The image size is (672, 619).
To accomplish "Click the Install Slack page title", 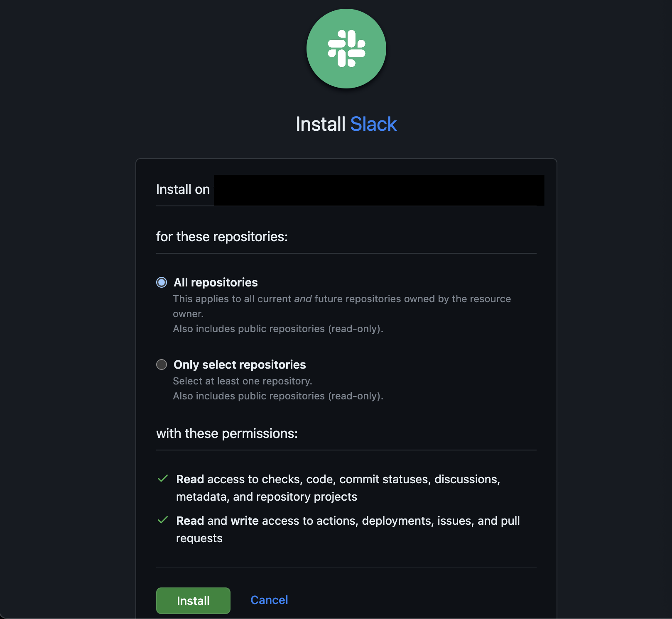I will click(x=346, y=123).
